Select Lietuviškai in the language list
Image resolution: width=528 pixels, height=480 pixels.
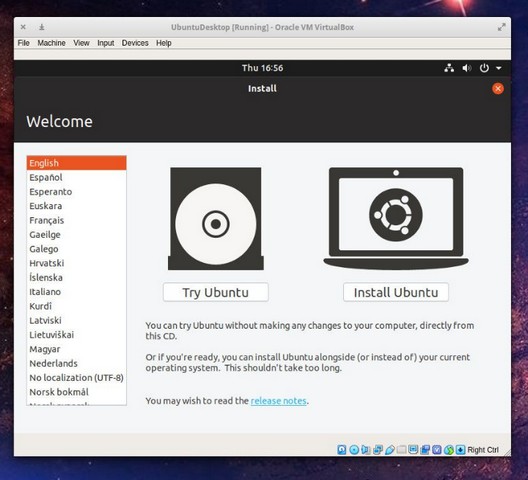(x=76, y=335)
